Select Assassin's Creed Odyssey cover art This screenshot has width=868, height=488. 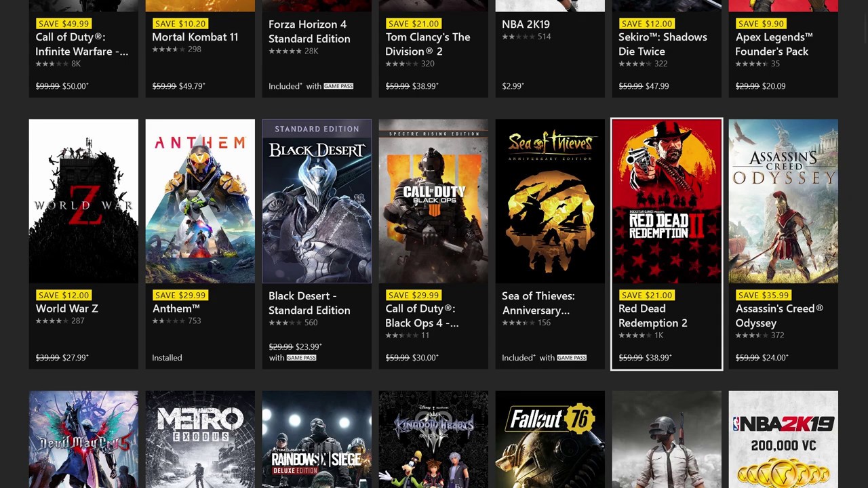pos(783,201)
